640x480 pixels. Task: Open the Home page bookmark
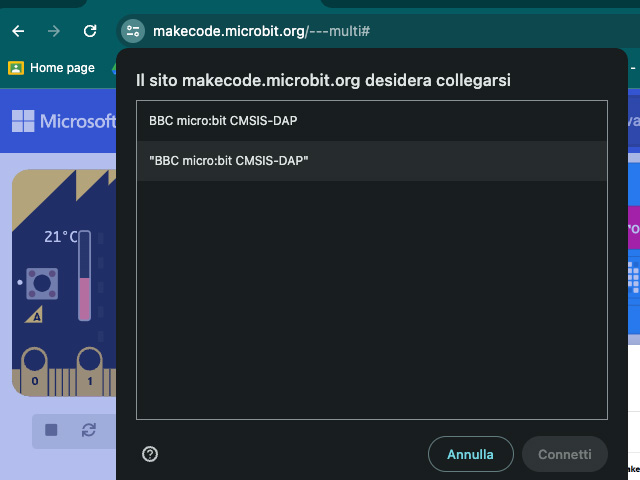click(52, 68)
